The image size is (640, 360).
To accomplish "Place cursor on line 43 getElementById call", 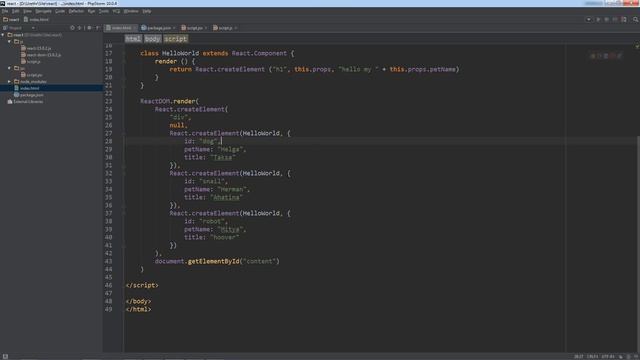I will pyautogui.click(x=213, y=261).
